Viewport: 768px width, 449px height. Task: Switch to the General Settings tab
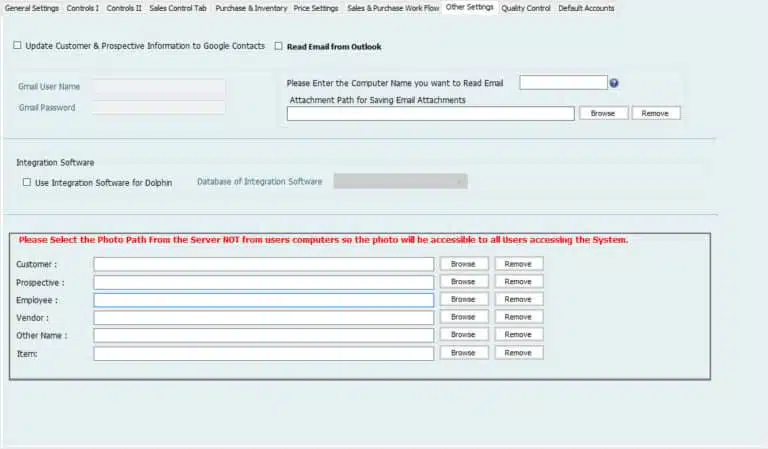(x=31, y=8)
